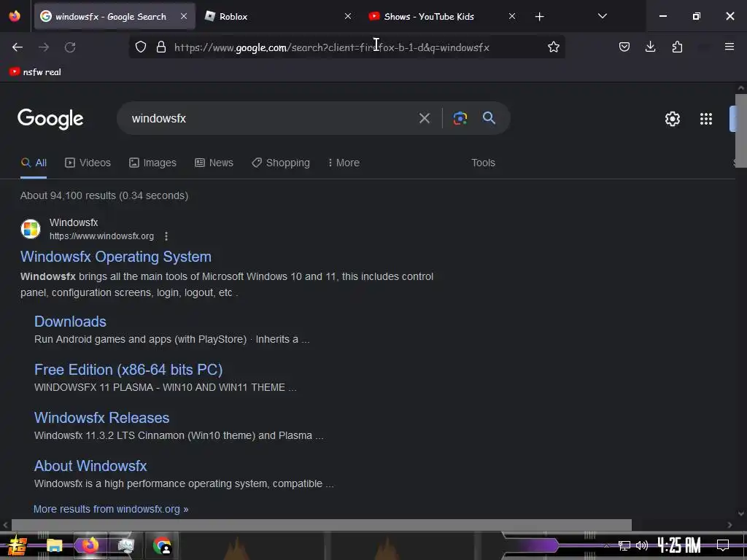List all tabs dropdown arrow

[x=602, y=16]
